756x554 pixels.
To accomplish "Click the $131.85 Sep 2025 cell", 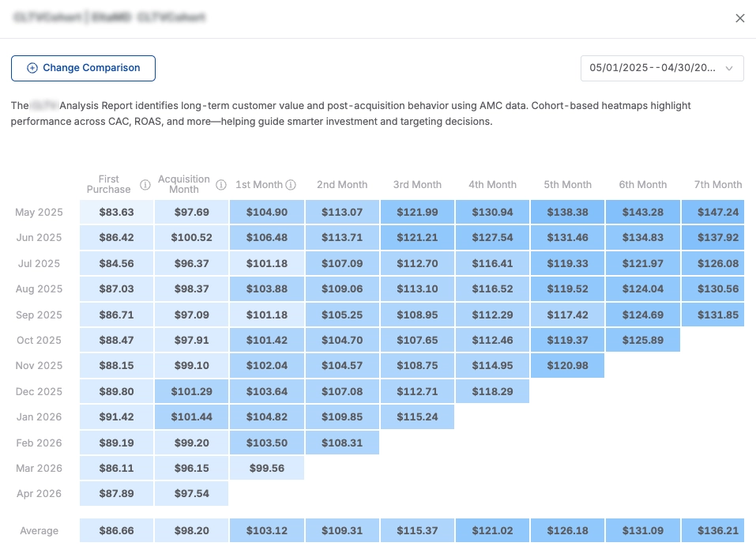I will point(713,315).
